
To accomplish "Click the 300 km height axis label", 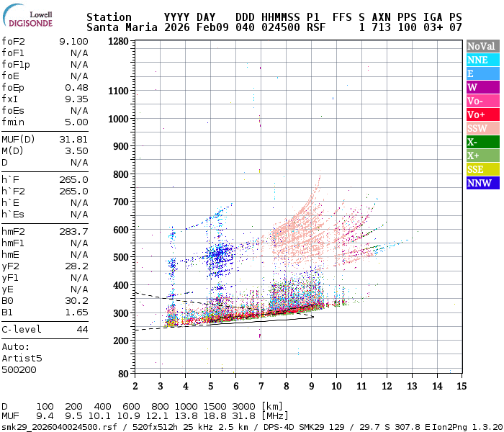I will click(121, 313).
